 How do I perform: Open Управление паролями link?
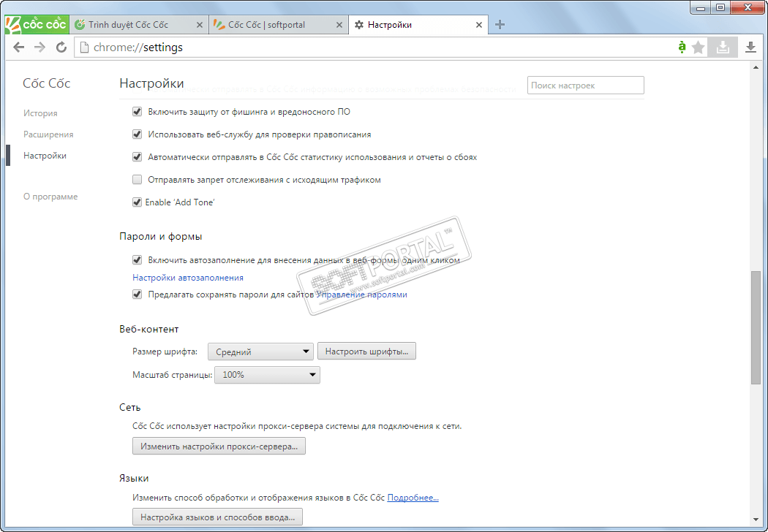[x=361, y=294]
